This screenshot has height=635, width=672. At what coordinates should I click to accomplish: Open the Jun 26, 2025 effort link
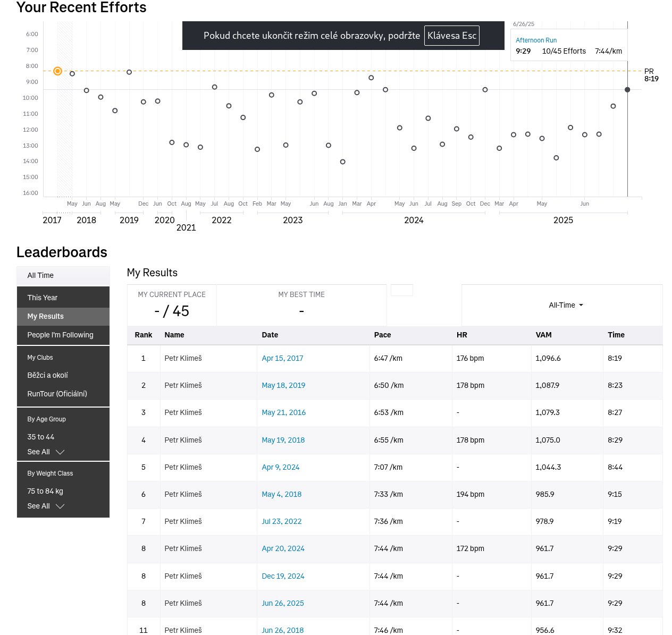point(283,603)
